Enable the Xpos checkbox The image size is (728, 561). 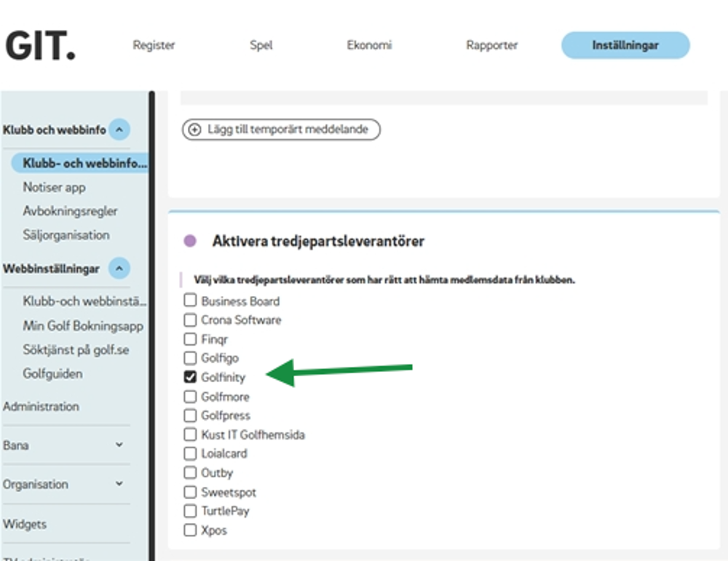point(190,530)
